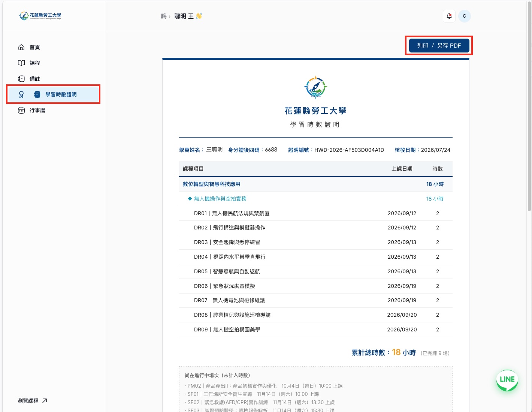The width and height of the screenshot is (532, 412).
Task: Click row DR07｜無人機電池與檢修維護
Action: click(315, 300)
